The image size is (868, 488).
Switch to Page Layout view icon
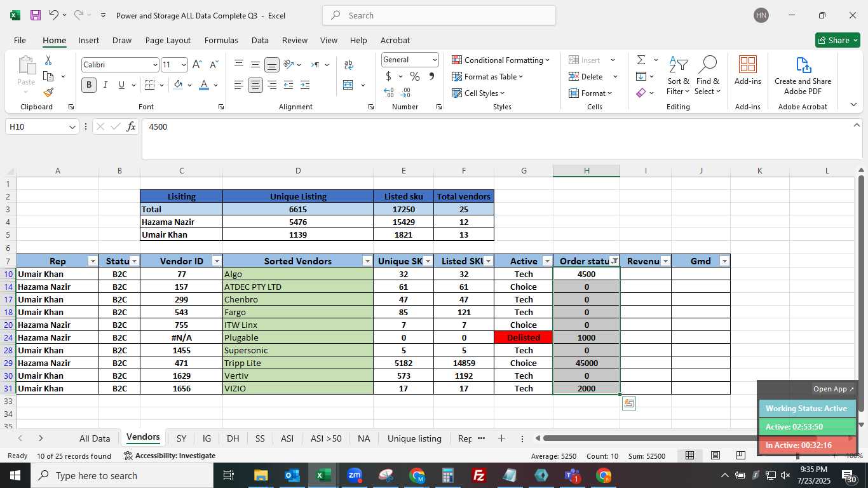[715, 455]
